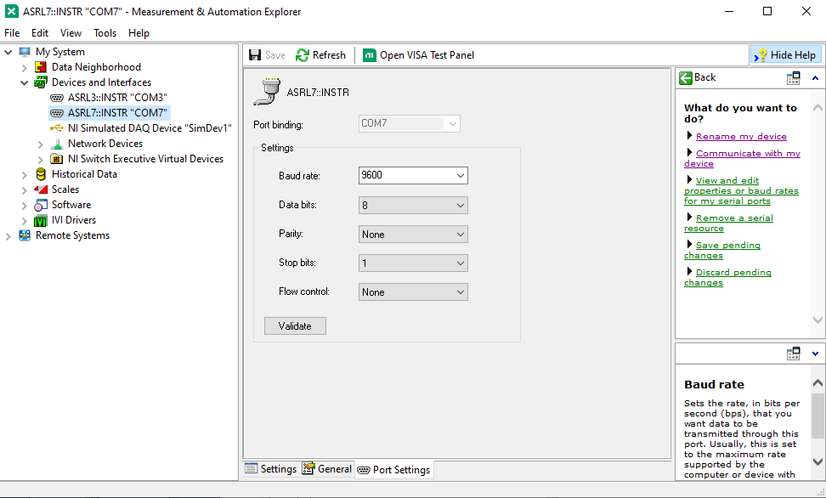Collapse the top help pane with up chevron
826x498 pixels.
point(815,78)
